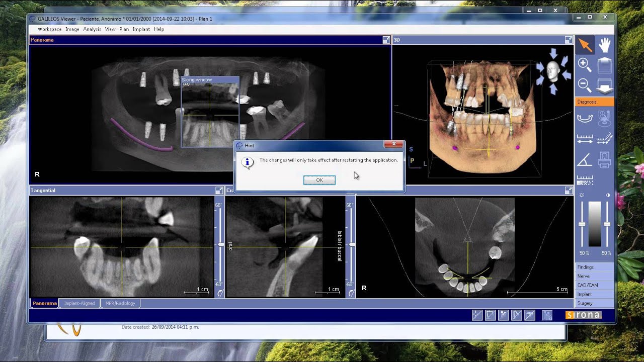Click the first bottom toolbar crosshair icon
Screen dimensions: 644x362
click(477, 315)
